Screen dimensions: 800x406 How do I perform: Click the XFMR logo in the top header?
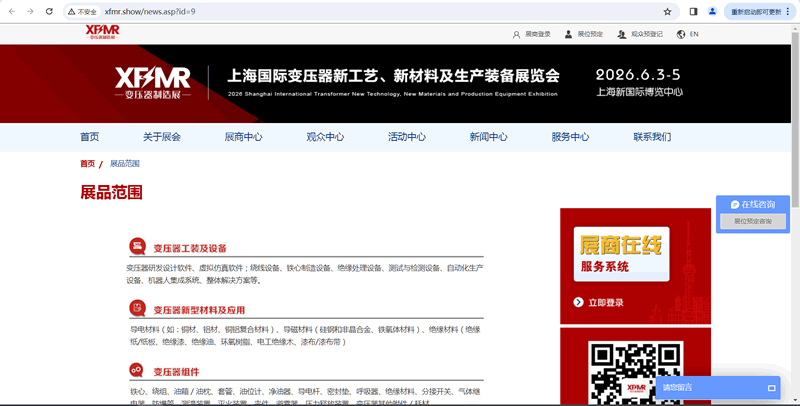click(102, 32)
